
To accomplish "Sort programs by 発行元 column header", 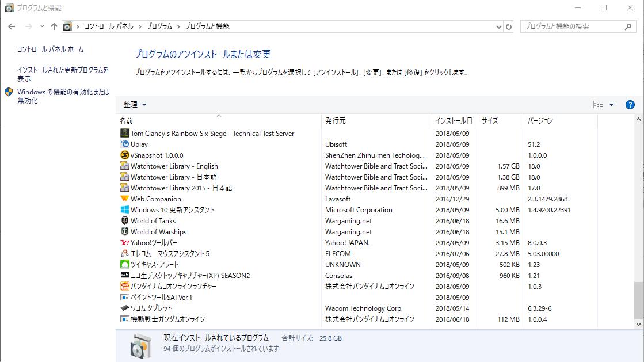I will (x=336, y=121).
